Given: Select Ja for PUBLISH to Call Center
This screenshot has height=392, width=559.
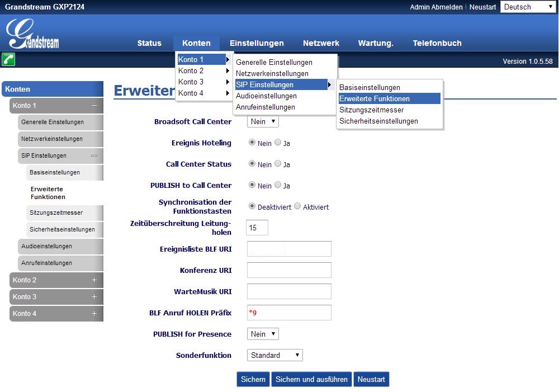Looking at the screenshot, I should pyautogui.click(x=278, y=185).
